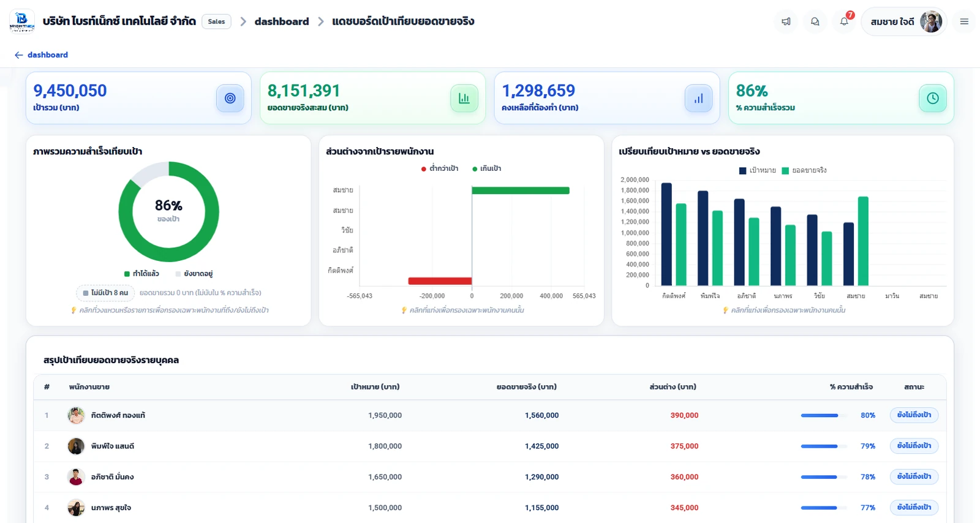Open the สมชาย ใจดี user profile menu
The width and height of the screenshot is (980, 523).
pos(904,21)
